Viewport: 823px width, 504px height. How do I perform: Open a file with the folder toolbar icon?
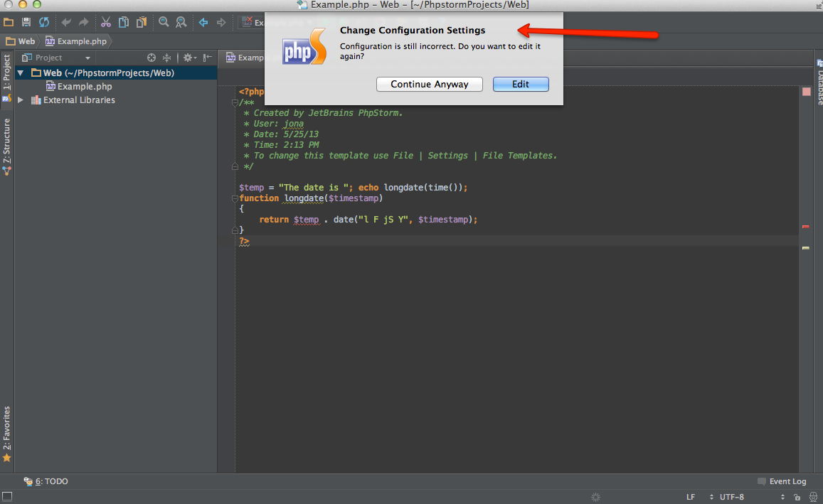9,22
